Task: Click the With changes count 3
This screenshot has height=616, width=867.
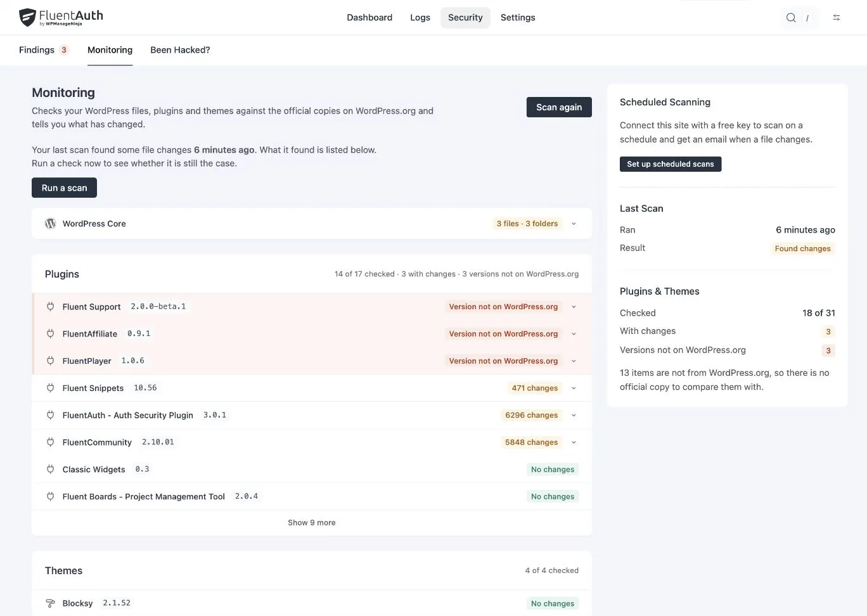Action: 828,331
